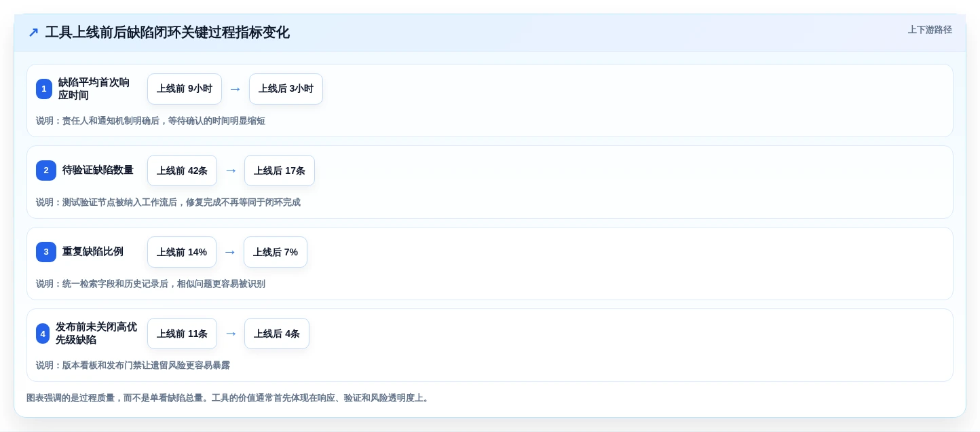Click the 重复缺陷比例 metric label

(93, 252)
